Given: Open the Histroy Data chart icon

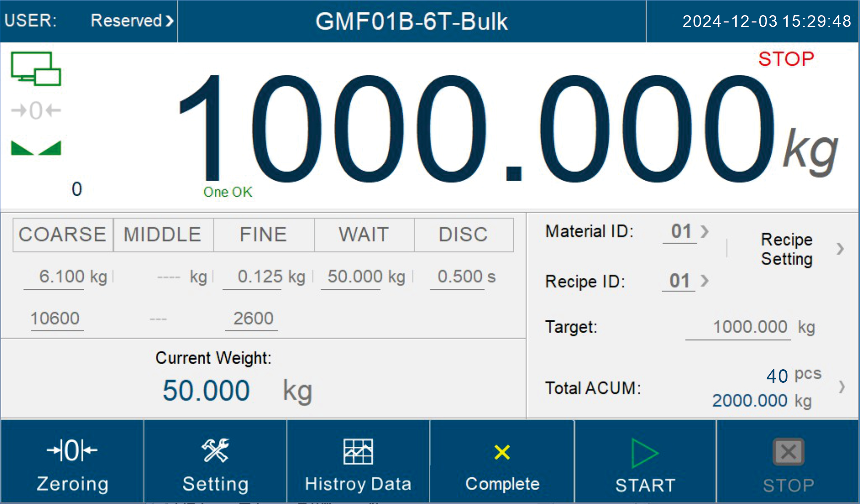Looking at the screenshot, I should [x=358, y=452].
